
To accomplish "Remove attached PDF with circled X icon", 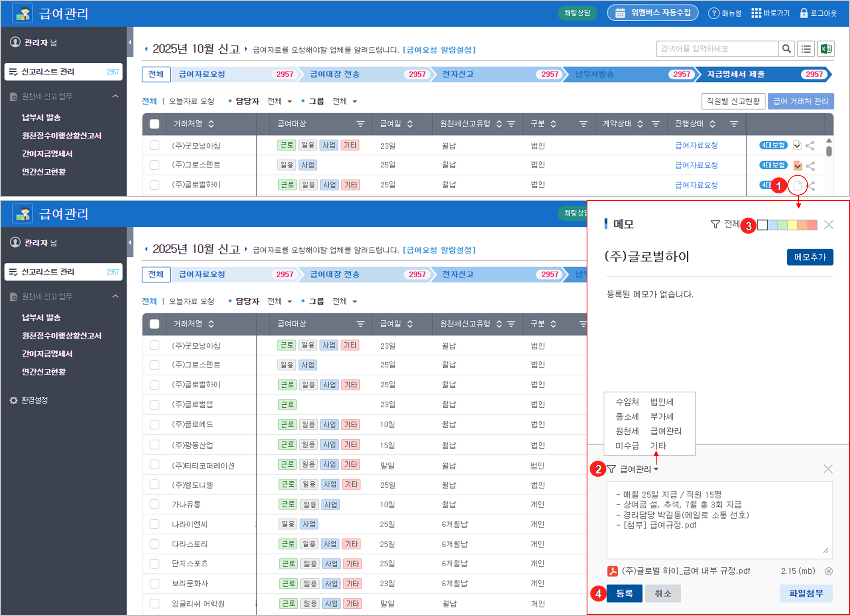I will 828,571.
